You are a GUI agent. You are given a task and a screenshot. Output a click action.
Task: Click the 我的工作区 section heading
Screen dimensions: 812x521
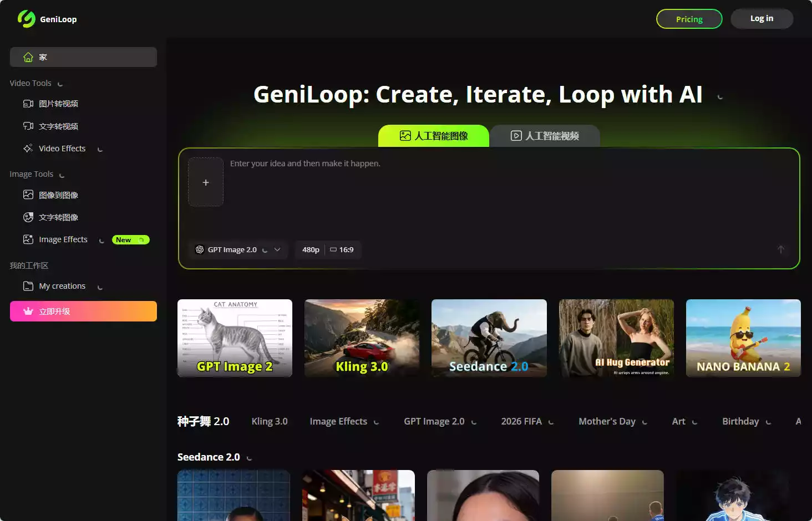(29, 265)
